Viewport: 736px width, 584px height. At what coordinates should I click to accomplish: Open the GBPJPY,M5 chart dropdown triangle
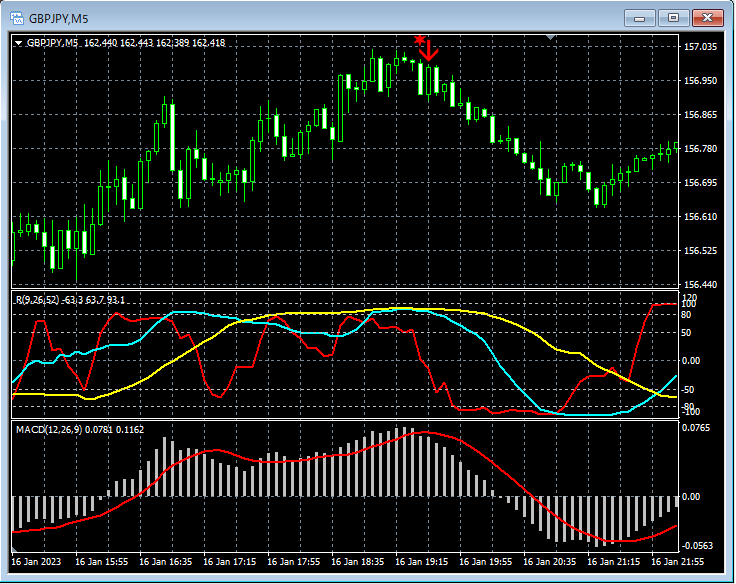(x=18, y=43)
